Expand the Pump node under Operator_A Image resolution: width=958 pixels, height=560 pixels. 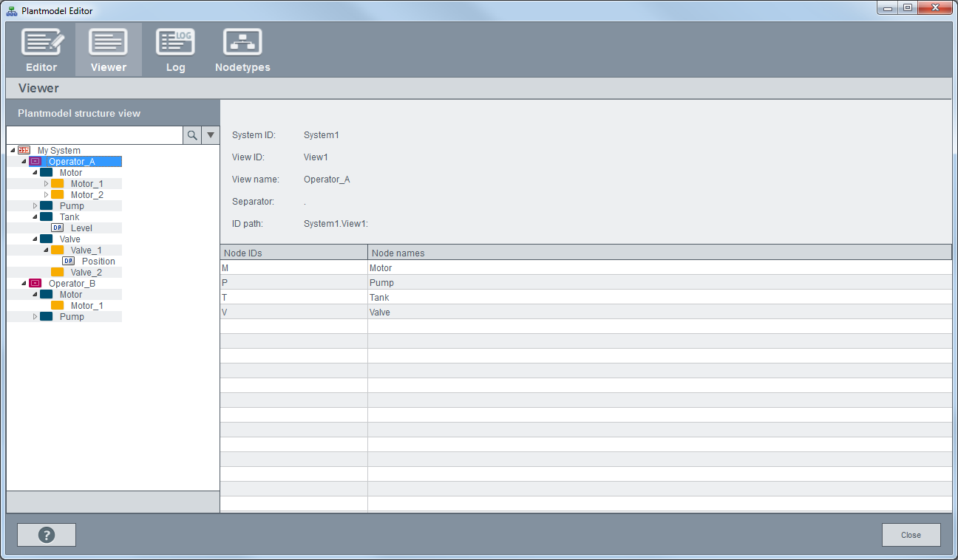pos(35,206)
